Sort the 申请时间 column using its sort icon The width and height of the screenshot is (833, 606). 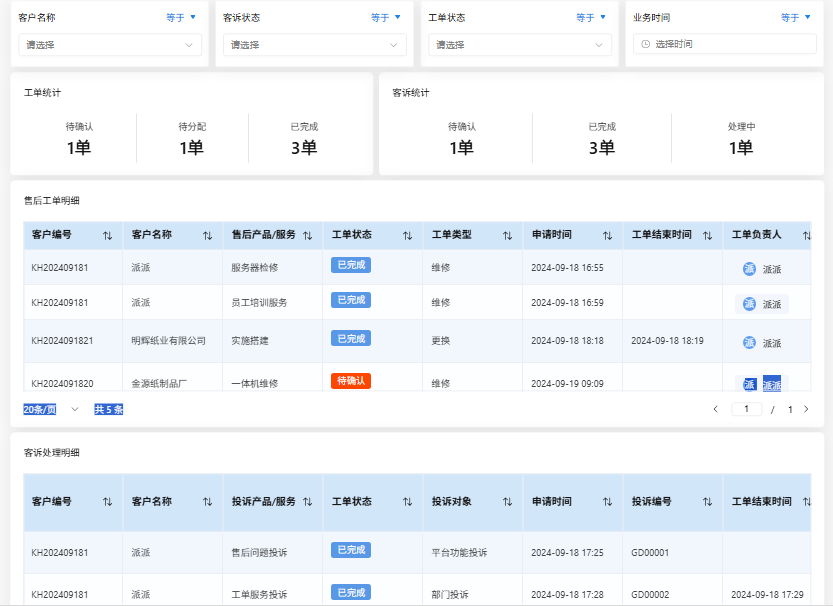tap(608, 235)
